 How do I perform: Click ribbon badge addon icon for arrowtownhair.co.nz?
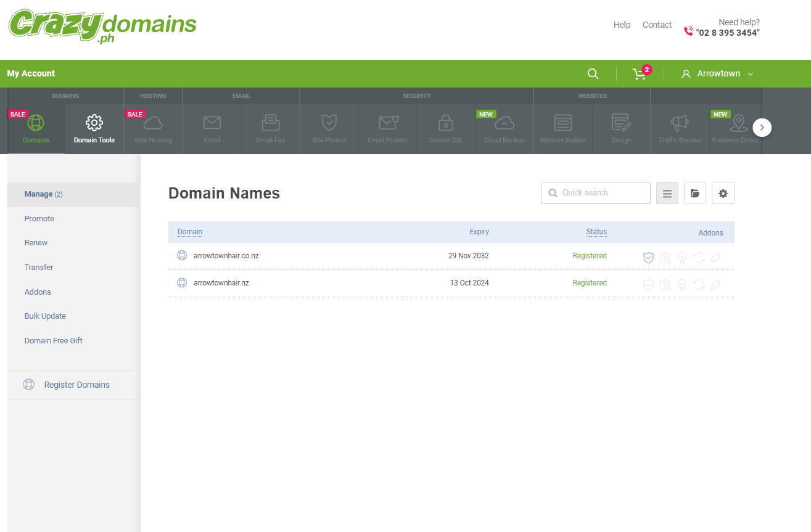pyautogui.click(x=681, y=258)
